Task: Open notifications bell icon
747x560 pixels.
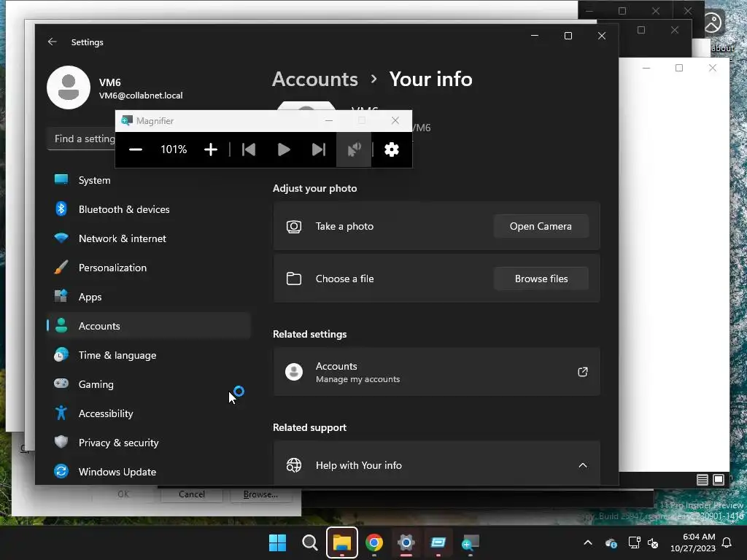Action: click(x=727, y=542)
